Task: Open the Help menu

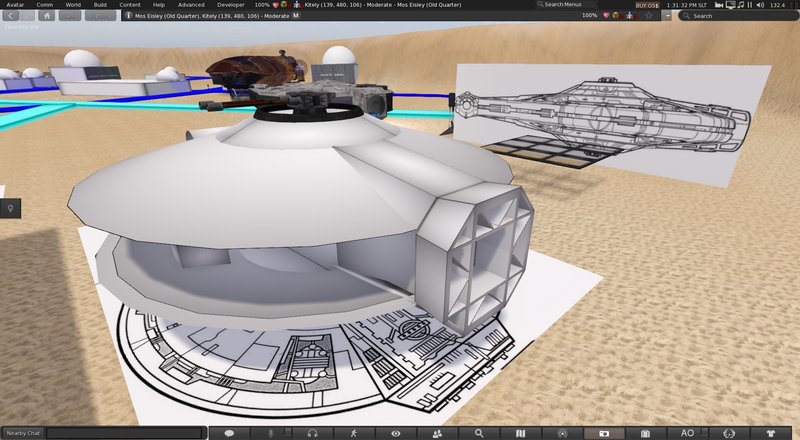Action: 159,5
